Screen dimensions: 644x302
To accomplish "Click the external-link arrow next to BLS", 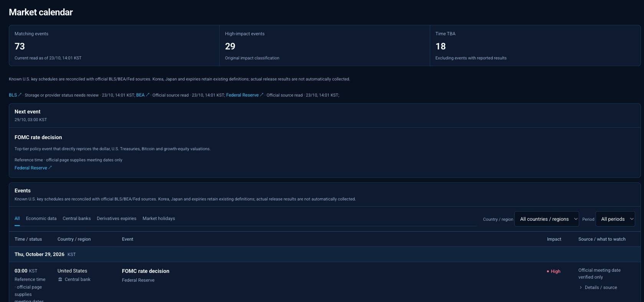I will tap(20, 95).
